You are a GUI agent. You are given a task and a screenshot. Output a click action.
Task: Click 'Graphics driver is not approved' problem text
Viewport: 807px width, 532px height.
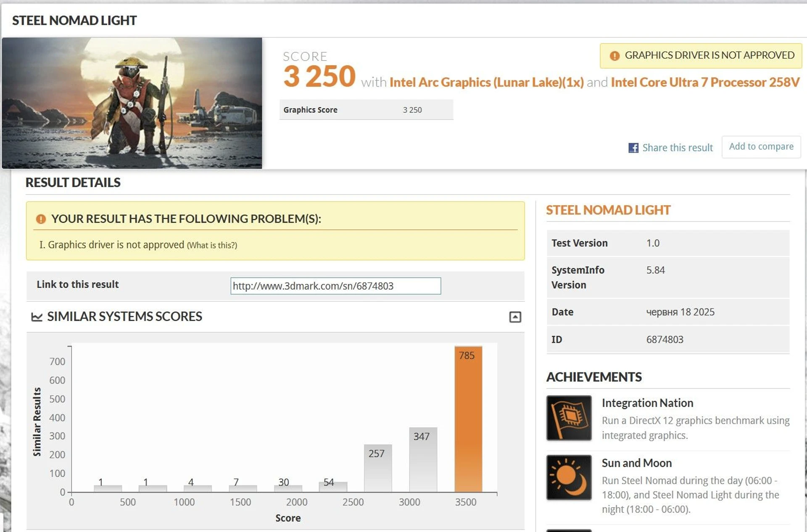[x=116, y=245]
